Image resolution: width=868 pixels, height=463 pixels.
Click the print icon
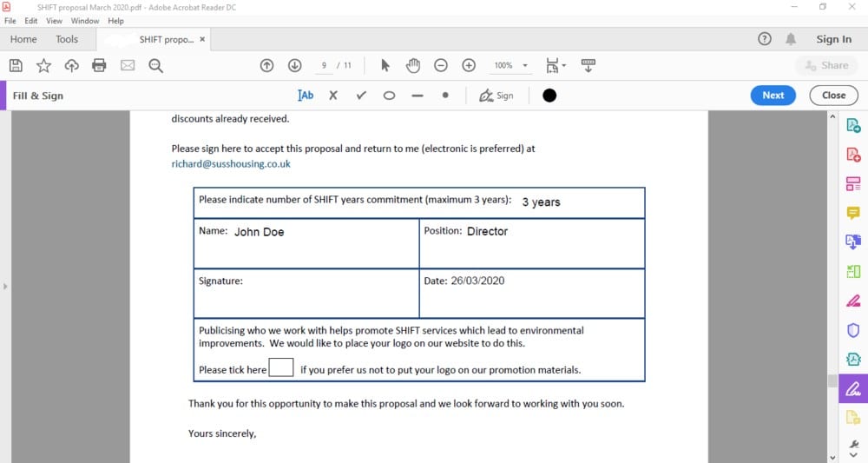click(x=99, y=65)
